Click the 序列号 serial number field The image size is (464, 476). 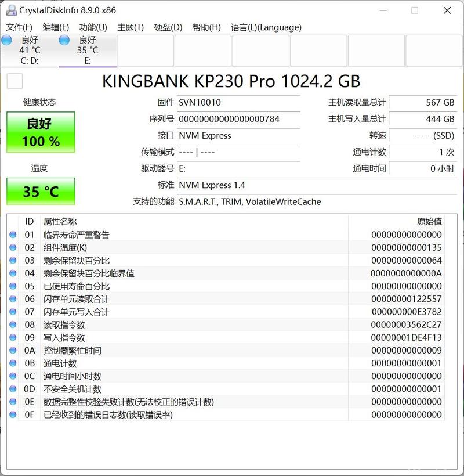tap(238, 118)
